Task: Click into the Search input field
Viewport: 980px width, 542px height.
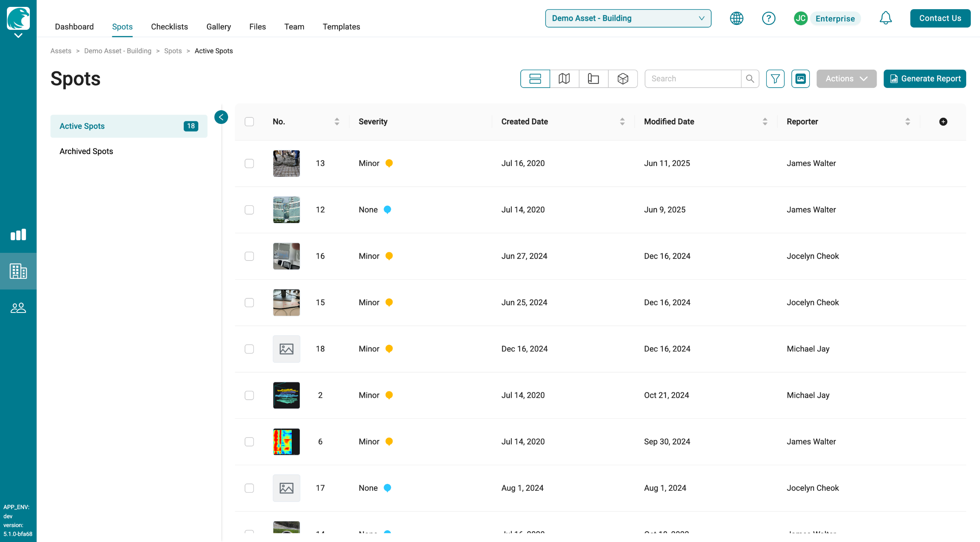Action: coord(693,79)
